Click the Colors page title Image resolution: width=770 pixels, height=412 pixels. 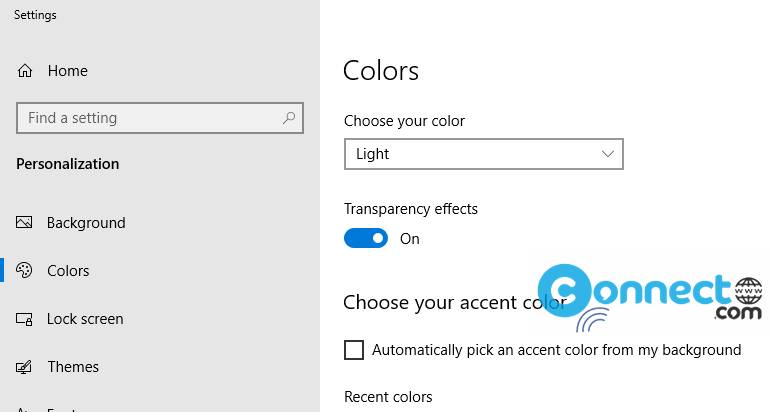[x=381, y=71]
